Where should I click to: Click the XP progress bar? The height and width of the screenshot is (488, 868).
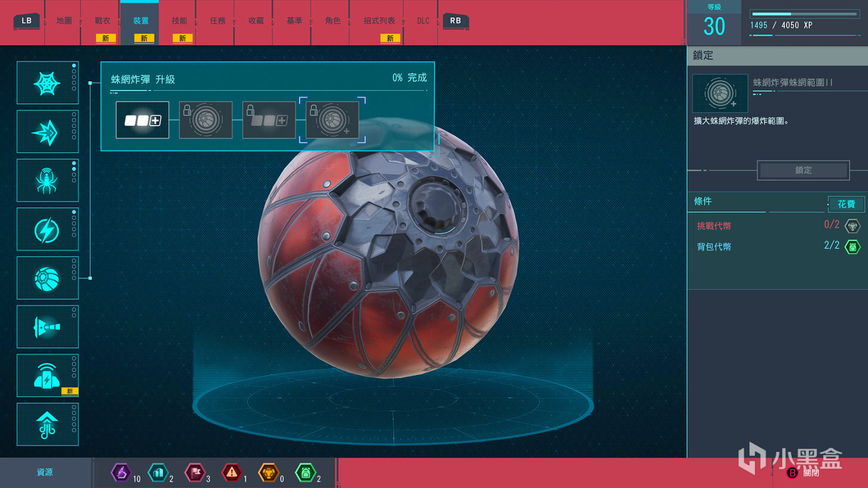(x=804, y=14)
